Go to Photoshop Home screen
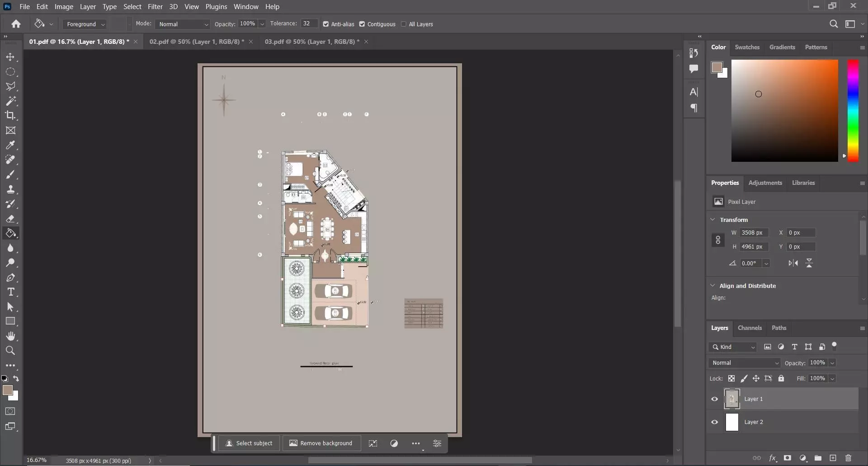 [x=16, y=24]
